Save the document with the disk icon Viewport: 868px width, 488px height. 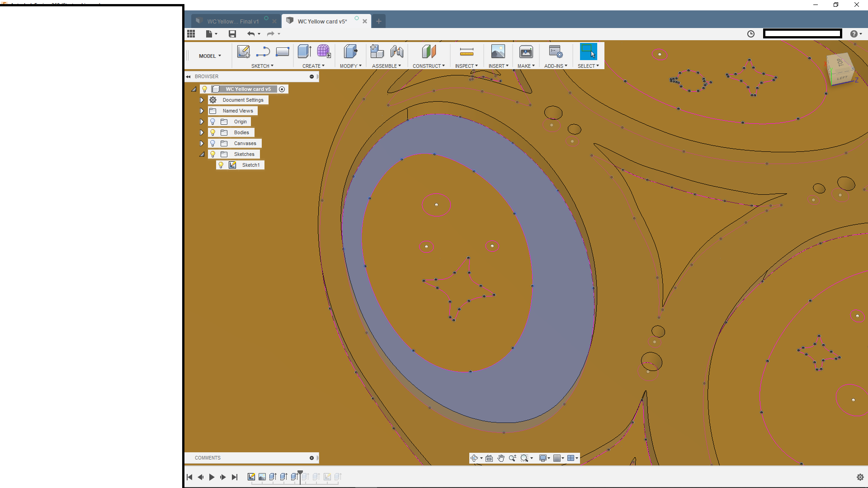(232, 34)
